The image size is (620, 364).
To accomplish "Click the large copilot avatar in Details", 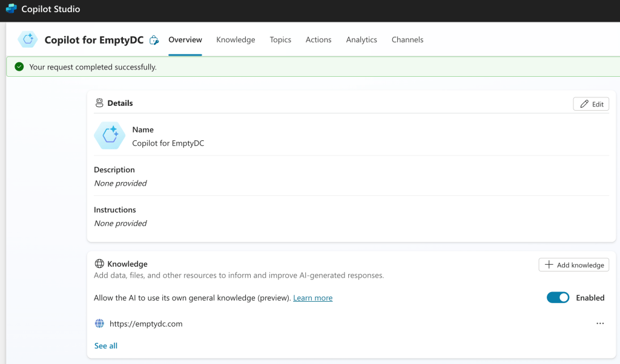I will (x=110, y=136).
